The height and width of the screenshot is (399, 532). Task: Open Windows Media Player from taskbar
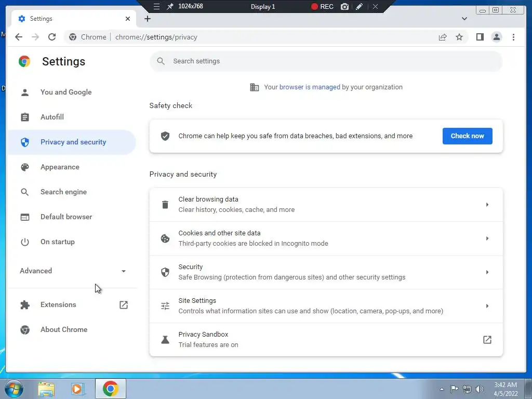[77, 389]
